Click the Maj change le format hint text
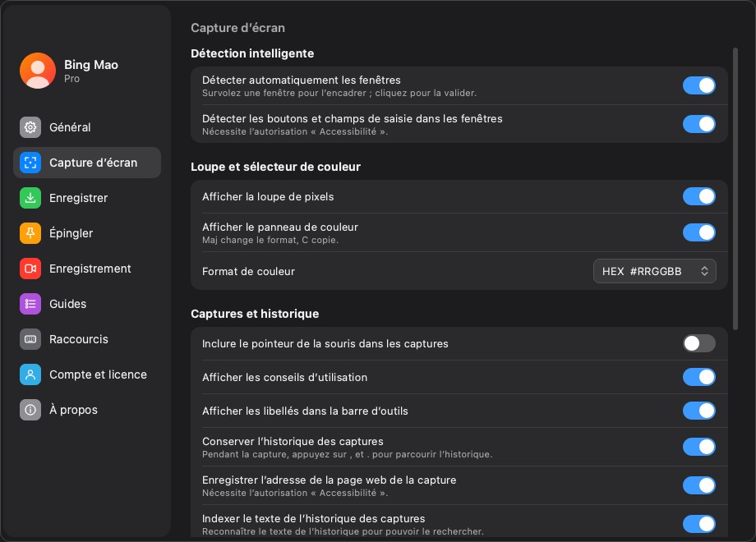The image size is (756, 542). (270, 240)
